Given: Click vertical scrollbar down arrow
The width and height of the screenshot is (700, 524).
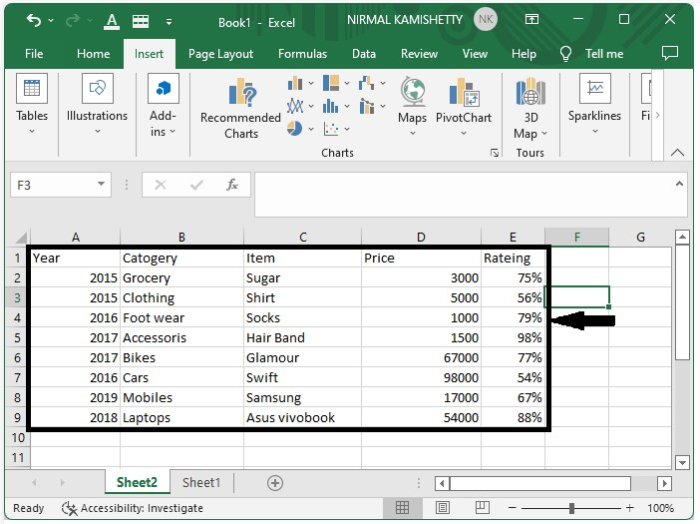Looking at the screenshot, I should [x=682, y=463].
